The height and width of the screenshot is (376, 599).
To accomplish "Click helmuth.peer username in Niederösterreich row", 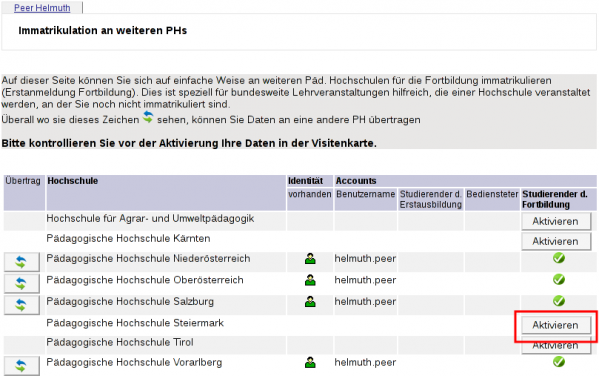I will coord(365,259).
